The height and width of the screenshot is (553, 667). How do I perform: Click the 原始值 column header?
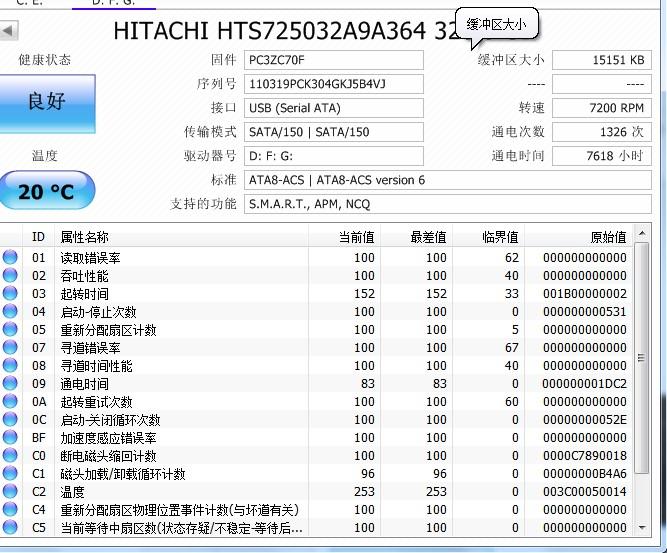pyautogui.click(x=579, y=237)
